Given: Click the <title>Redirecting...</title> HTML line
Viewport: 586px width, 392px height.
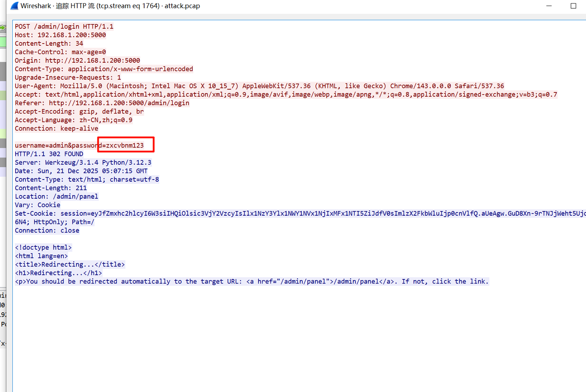Looking at the screenshot, I should [x=70, y=264].
